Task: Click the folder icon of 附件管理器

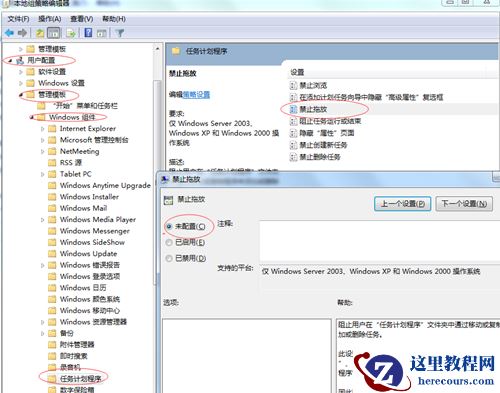Action: tap(52, 344)
